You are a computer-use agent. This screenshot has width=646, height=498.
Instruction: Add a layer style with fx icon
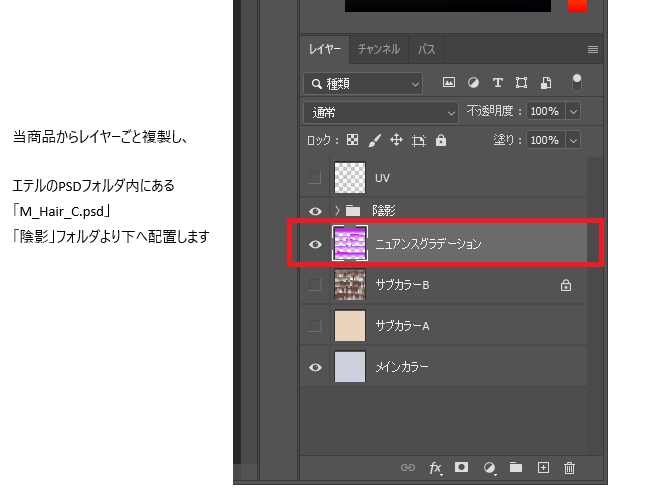[435, 468]
